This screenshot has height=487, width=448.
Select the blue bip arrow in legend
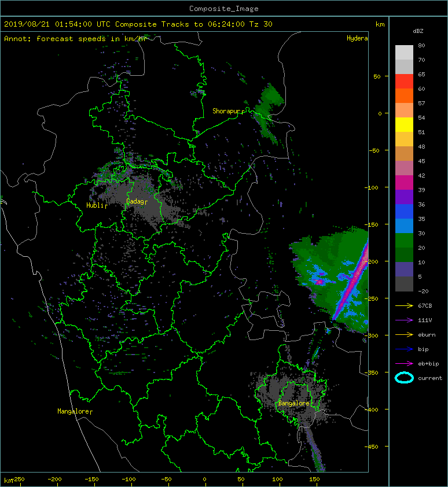(x=404, y=349)
